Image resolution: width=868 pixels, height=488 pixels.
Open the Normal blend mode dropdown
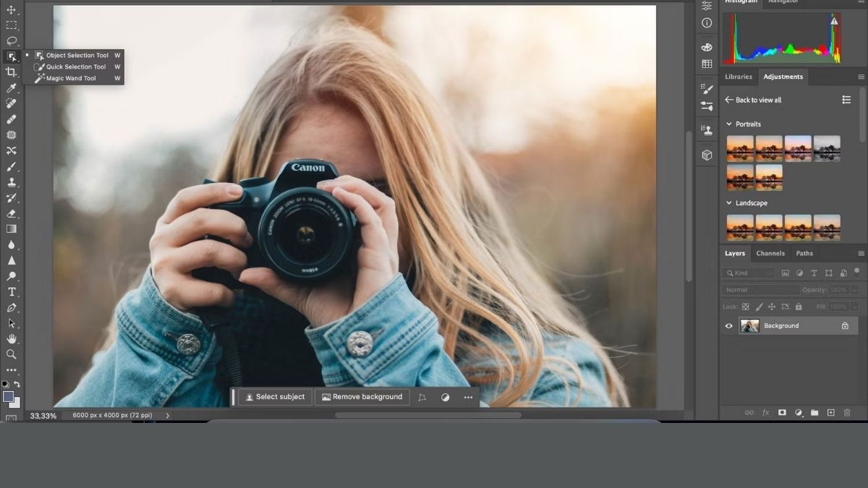[760, 290]
